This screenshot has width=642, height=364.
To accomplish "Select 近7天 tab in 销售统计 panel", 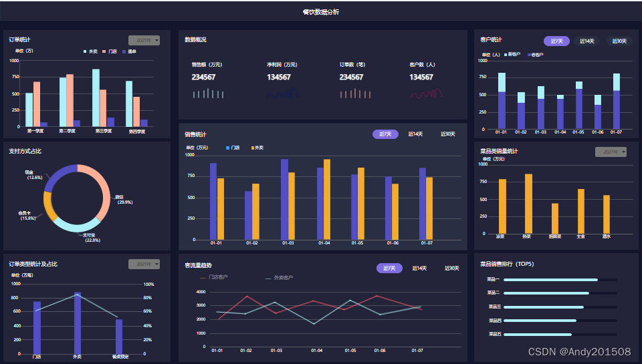I will (x=385, y=134).
